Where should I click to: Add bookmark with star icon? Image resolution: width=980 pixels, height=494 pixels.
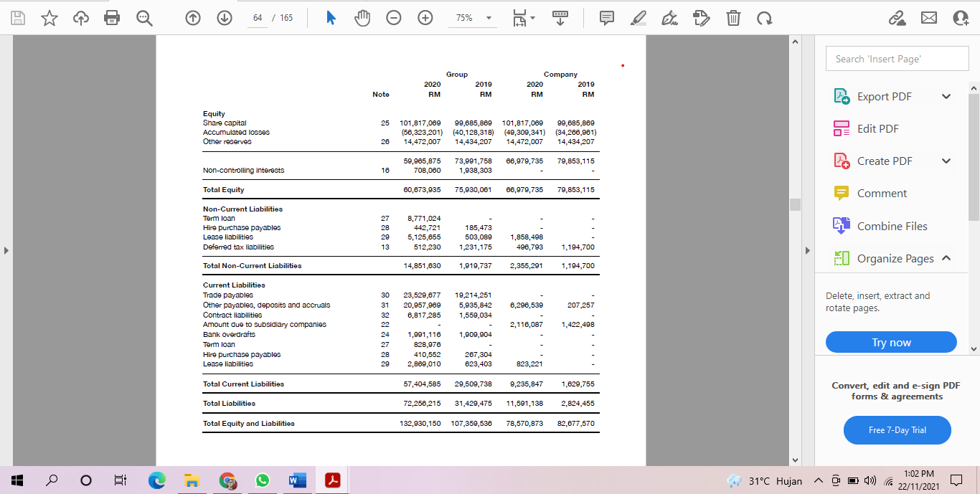pos(49,18)
